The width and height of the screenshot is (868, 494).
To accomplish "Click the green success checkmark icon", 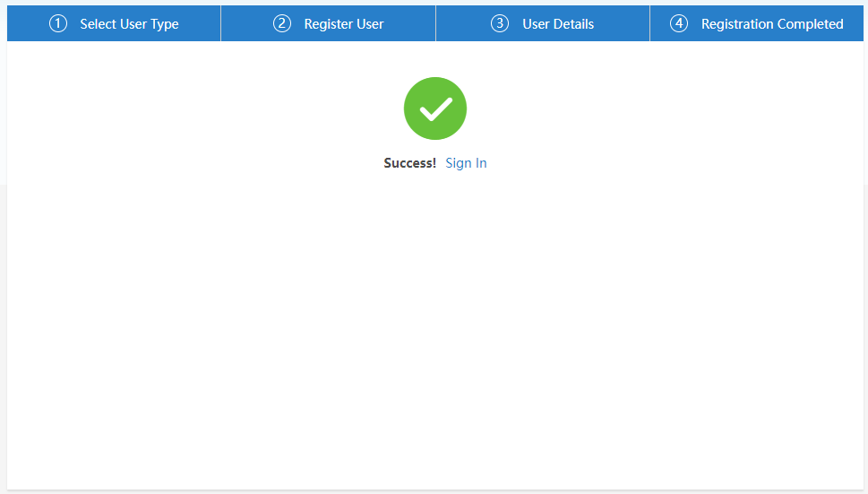I will tap(434, 108).
